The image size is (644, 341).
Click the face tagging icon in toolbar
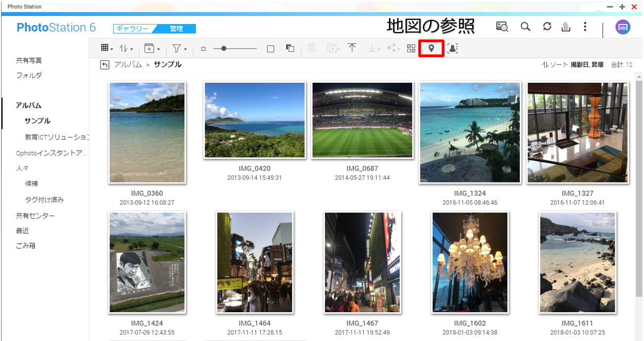click(452, 49)
